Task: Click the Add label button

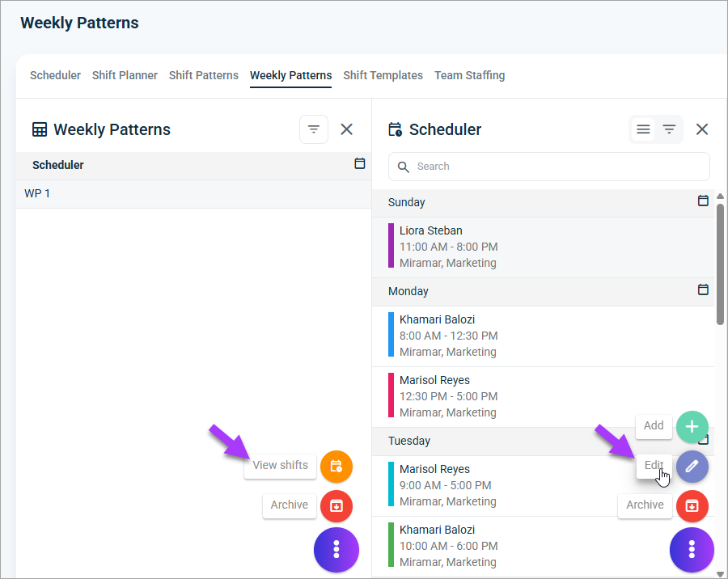Action: [x=654, y=426]
